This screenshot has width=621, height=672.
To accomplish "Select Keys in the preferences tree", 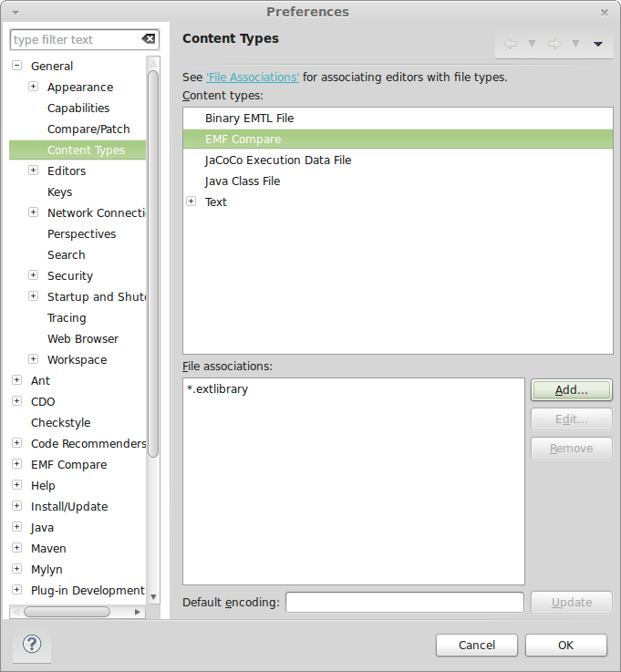I will pyautogui.click(x=59, y=191).
